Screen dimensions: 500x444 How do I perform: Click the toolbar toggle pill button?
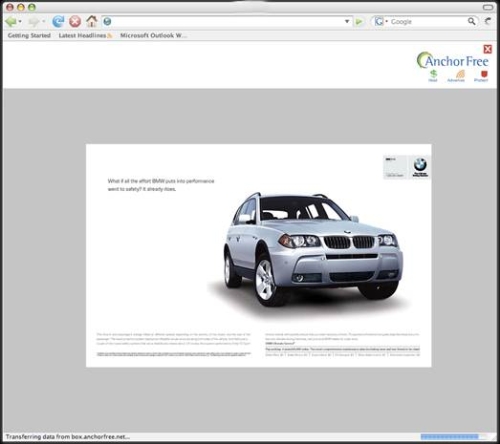pos(488,7)
